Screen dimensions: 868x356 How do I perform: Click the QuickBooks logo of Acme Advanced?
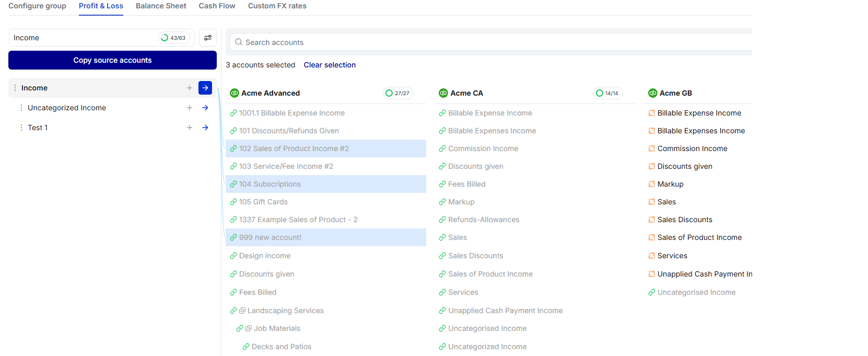234,93
